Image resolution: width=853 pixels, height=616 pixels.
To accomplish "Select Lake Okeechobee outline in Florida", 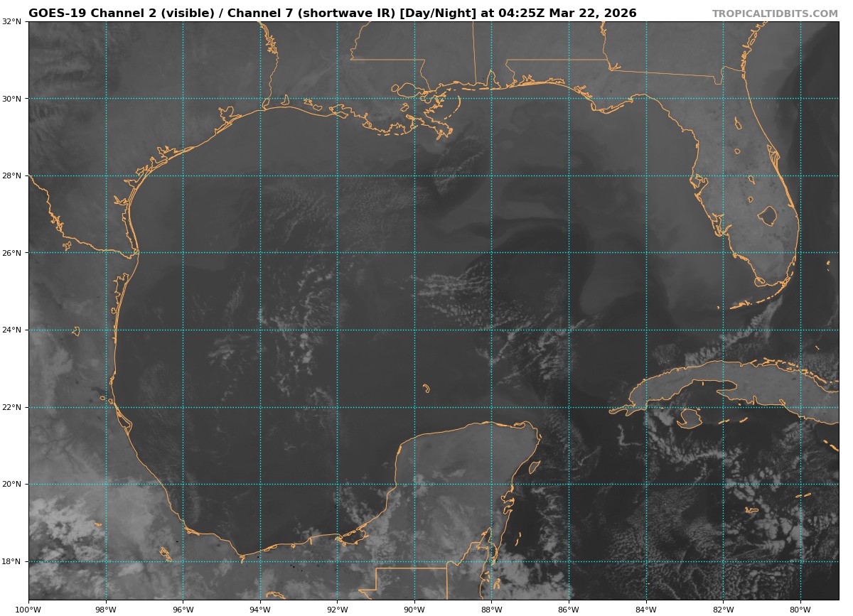I will (767, 215).
